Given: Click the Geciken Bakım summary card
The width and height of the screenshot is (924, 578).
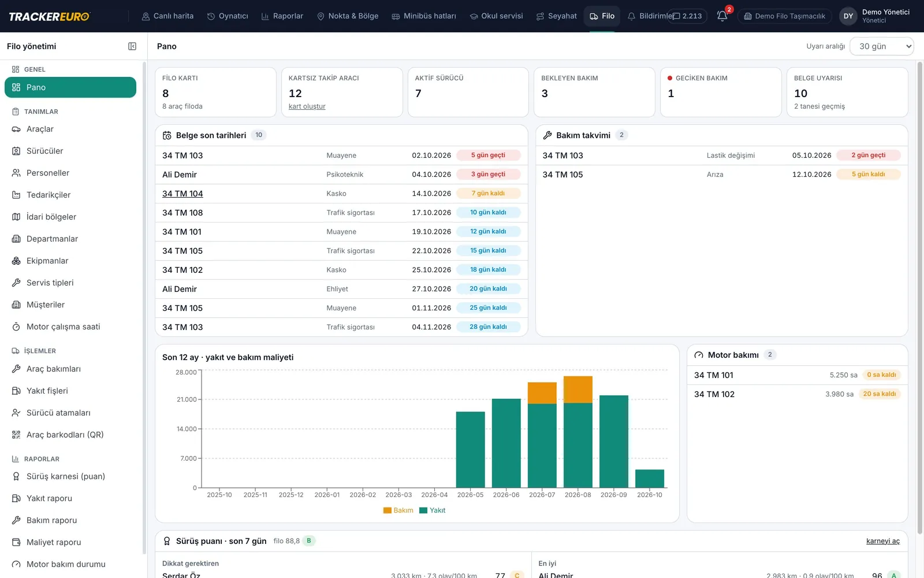Looking at the screenshot, I should (721, 92).
